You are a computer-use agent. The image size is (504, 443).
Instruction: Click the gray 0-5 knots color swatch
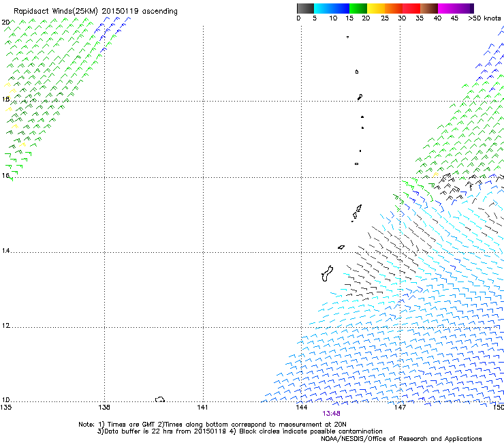(x=305, y=8)
